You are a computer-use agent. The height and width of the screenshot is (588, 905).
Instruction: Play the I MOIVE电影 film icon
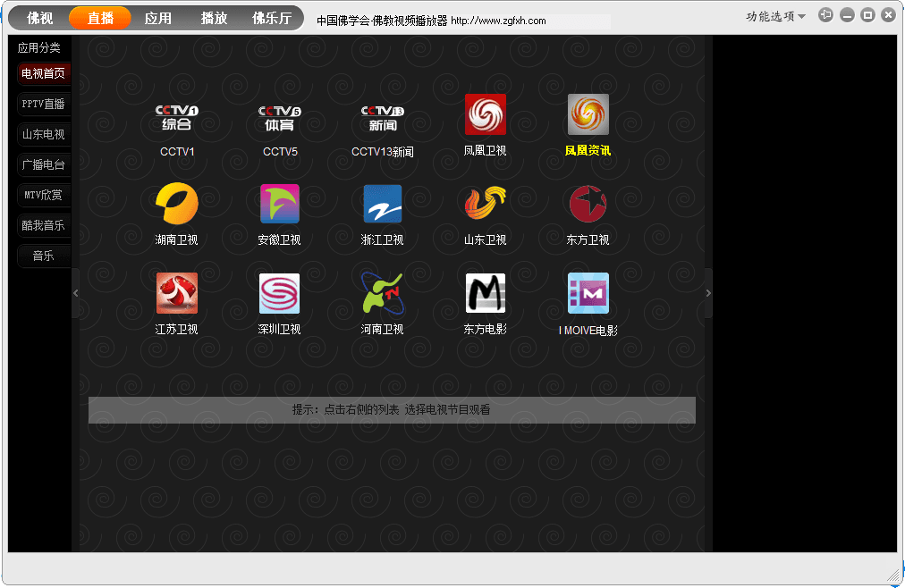(x=588, y=293)
